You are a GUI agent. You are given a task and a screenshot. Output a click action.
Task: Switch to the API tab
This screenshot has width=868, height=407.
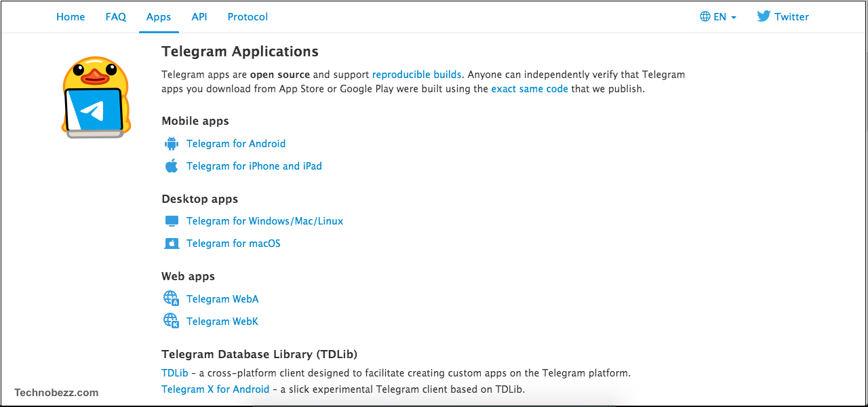(199, 17)
